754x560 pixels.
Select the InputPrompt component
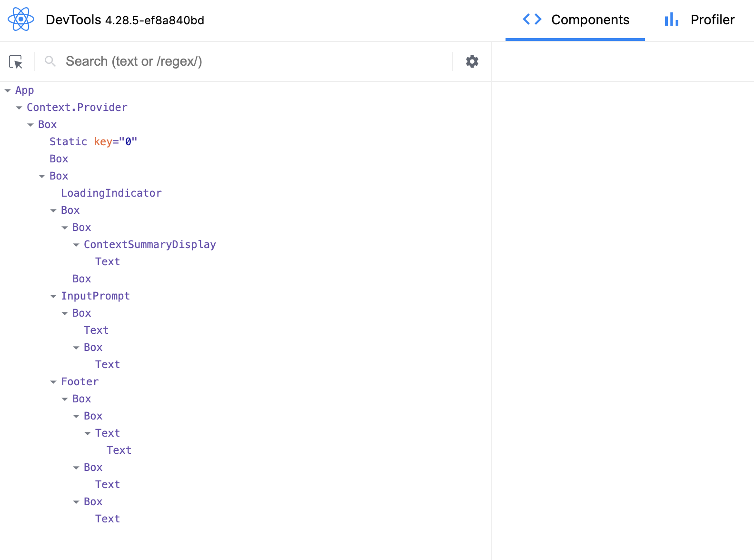click(95, 296)
